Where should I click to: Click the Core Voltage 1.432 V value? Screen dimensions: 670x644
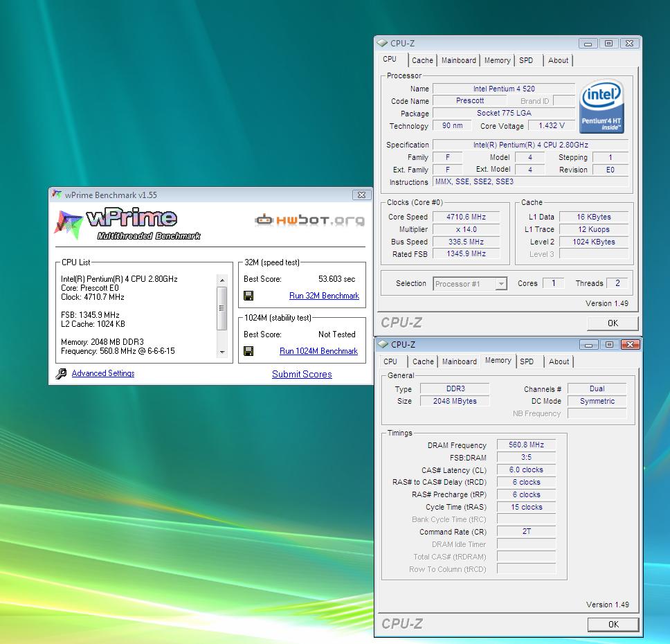(x=551, y=125)
